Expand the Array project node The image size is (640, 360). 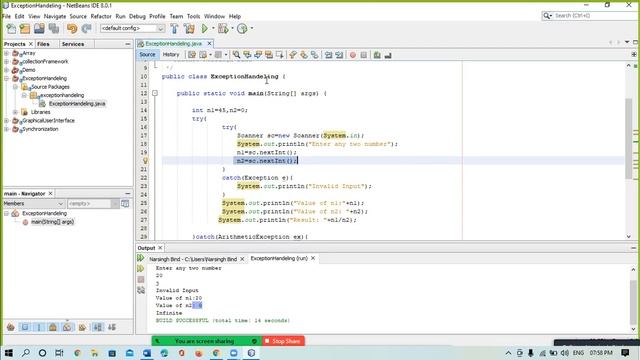(x=7, y=53)
